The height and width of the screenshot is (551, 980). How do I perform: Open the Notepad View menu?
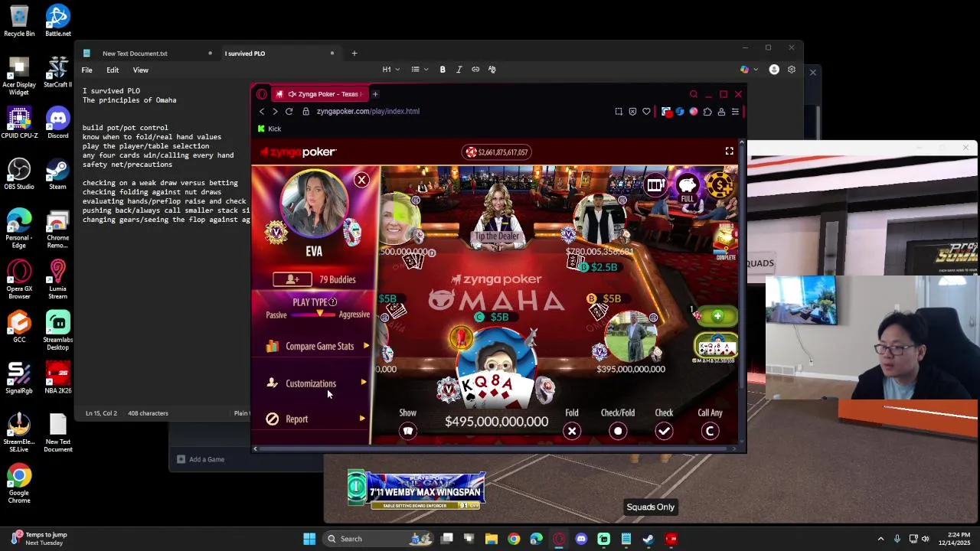(141, 70)
